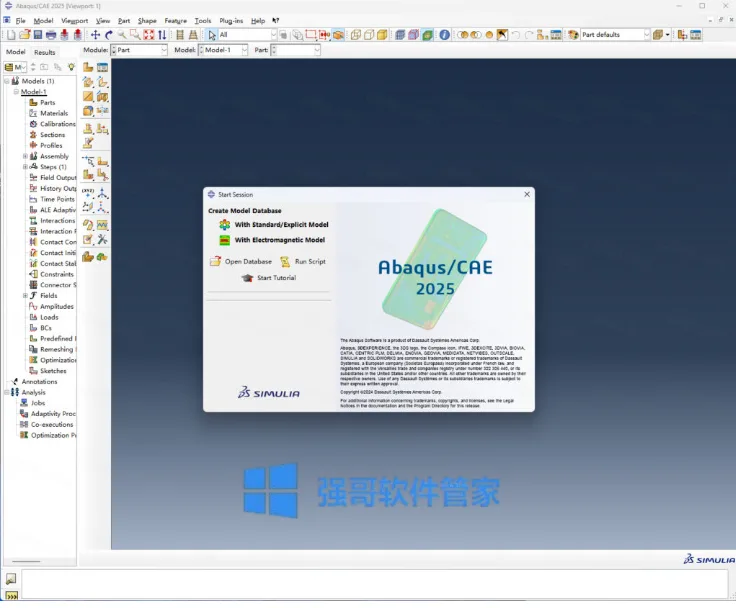
Task: Expand the Assembly tree node
Action: (x=25, y=156)
